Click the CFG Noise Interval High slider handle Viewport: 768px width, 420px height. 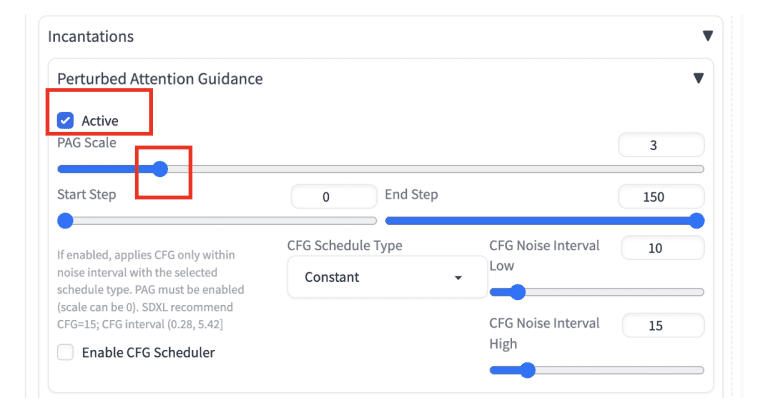[527, 370]
